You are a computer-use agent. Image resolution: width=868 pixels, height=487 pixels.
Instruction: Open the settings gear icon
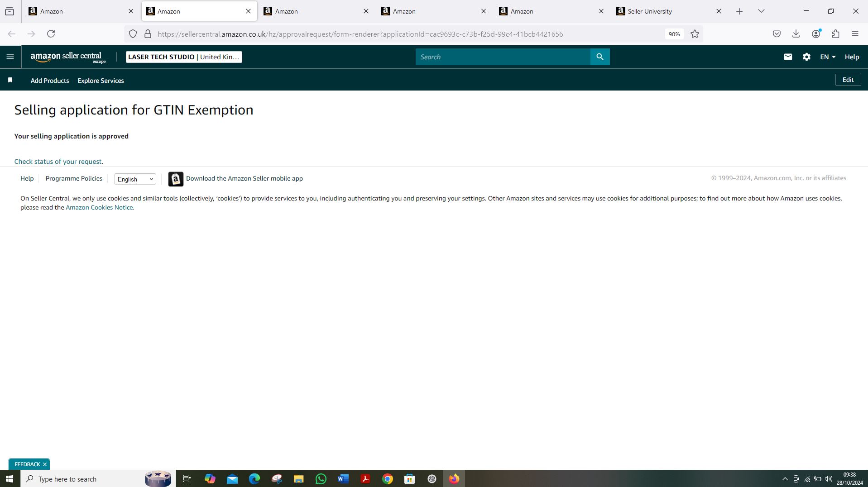pyautogui.click(x=806, y=57)
